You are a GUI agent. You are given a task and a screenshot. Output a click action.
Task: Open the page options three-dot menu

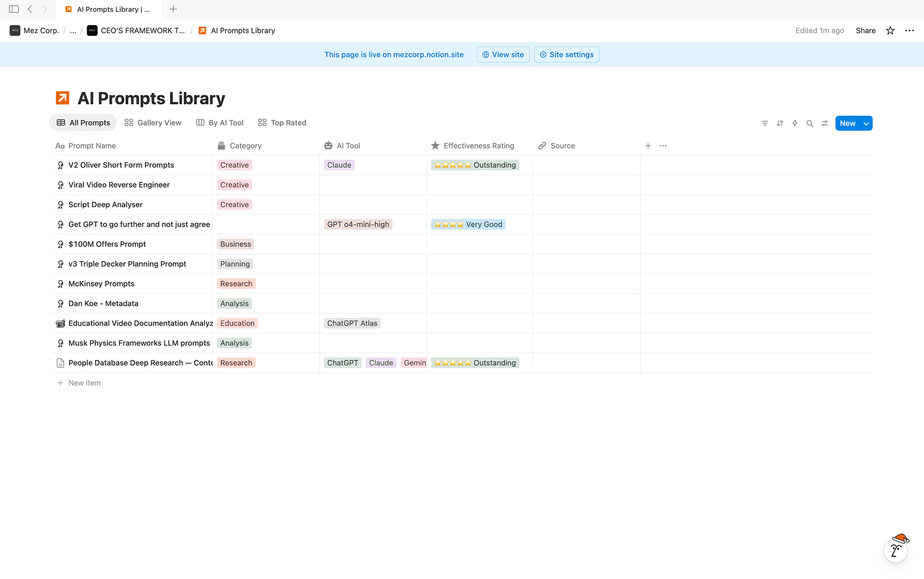pos(910,30)
